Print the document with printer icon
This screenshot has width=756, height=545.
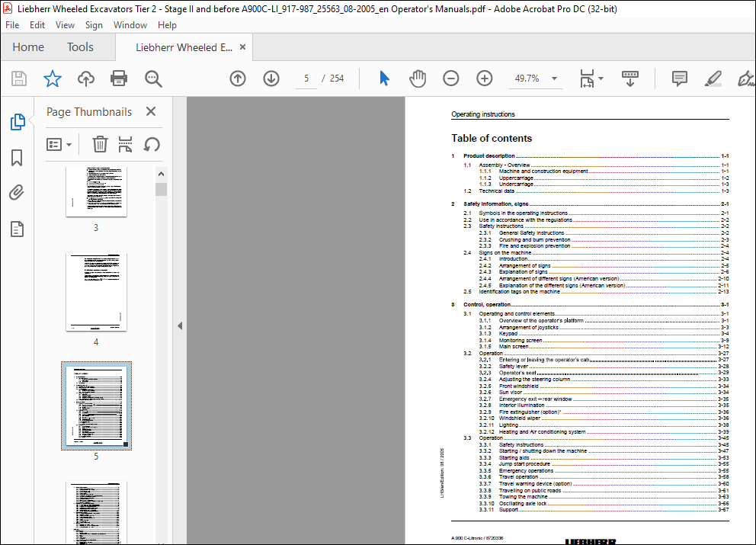tap(119, 79)
